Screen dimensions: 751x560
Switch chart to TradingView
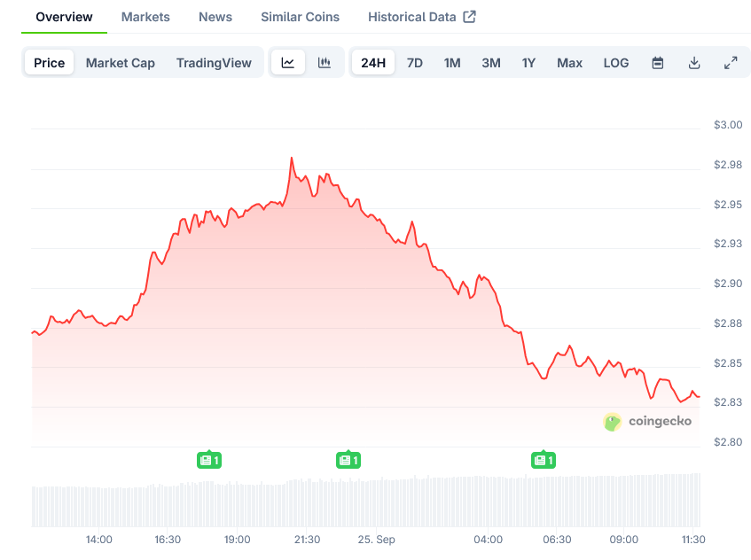[x=214, y=63]
